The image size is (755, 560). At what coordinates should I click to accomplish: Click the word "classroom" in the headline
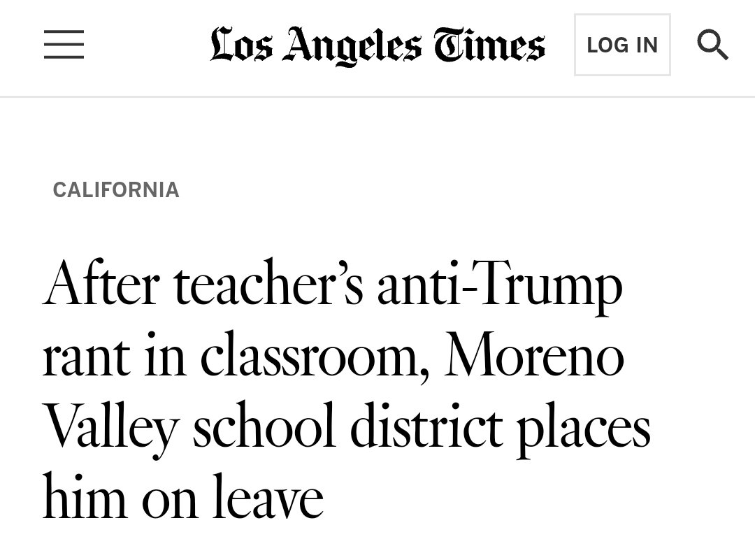(314, 358)
